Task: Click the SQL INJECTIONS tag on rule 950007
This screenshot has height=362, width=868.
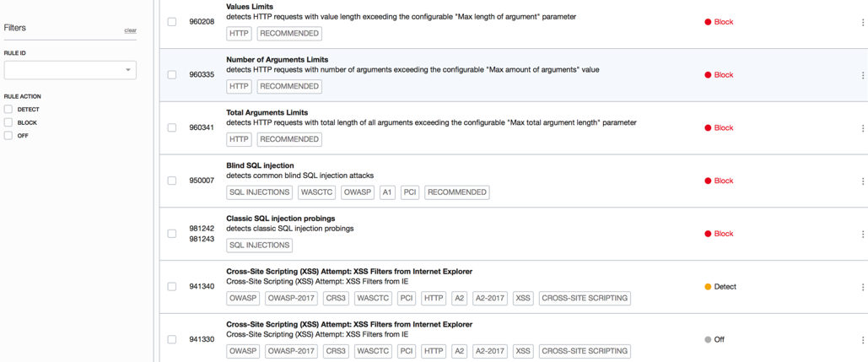Action: click(x=260, y=192)
